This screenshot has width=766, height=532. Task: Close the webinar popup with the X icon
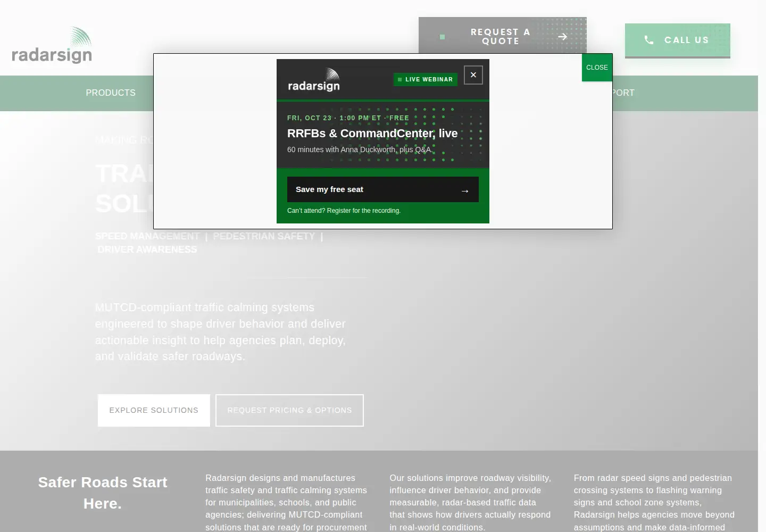click(473, 75)
